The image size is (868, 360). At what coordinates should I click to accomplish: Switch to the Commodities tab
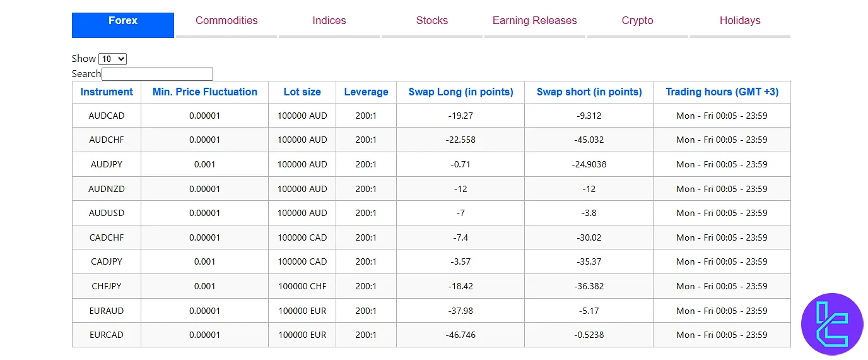pyautogui.click(x=226, y=21)
